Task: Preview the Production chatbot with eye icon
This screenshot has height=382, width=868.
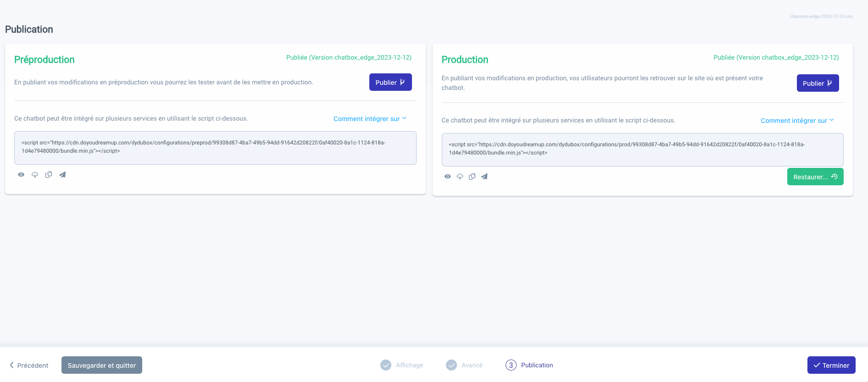Action: (x=448, y=177)
